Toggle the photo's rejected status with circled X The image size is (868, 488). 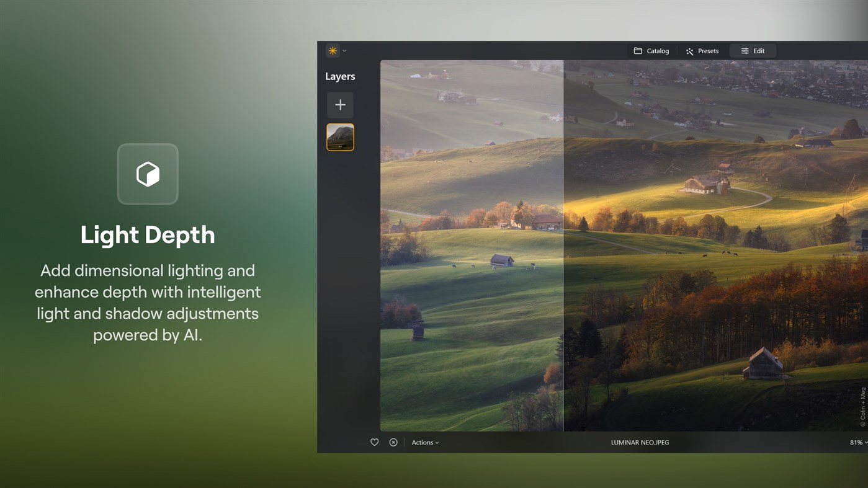click(393, 442)
